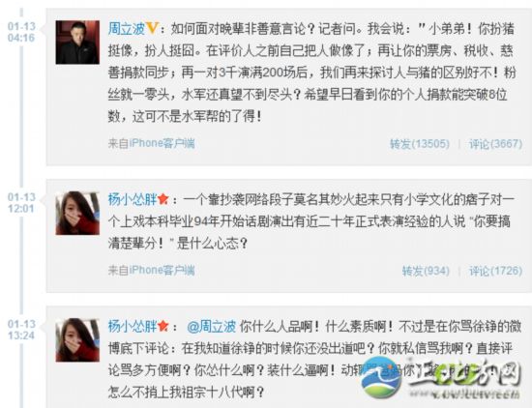Click the gold V verification badge
This screenshot has height=408, width=532.
pyautogui.click(x=152, y=28)
